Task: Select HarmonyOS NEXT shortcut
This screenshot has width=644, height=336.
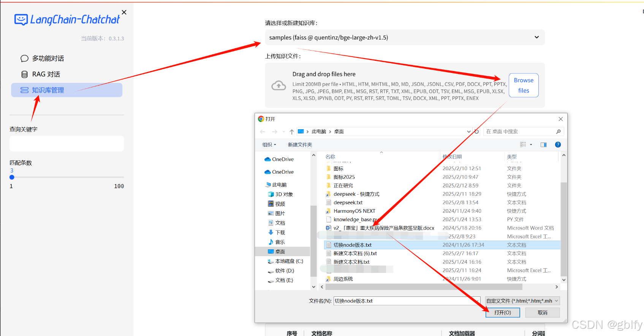Action: 351,211
